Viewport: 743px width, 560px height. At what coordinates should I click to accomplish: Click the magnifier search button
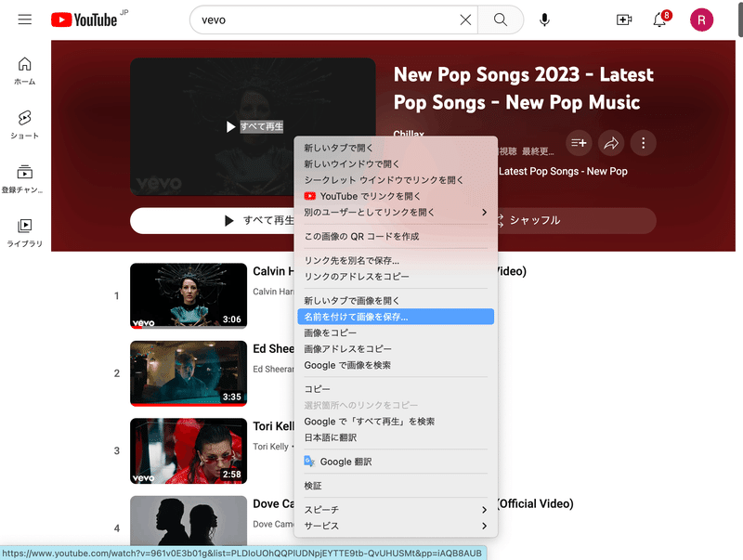[501, 20]
